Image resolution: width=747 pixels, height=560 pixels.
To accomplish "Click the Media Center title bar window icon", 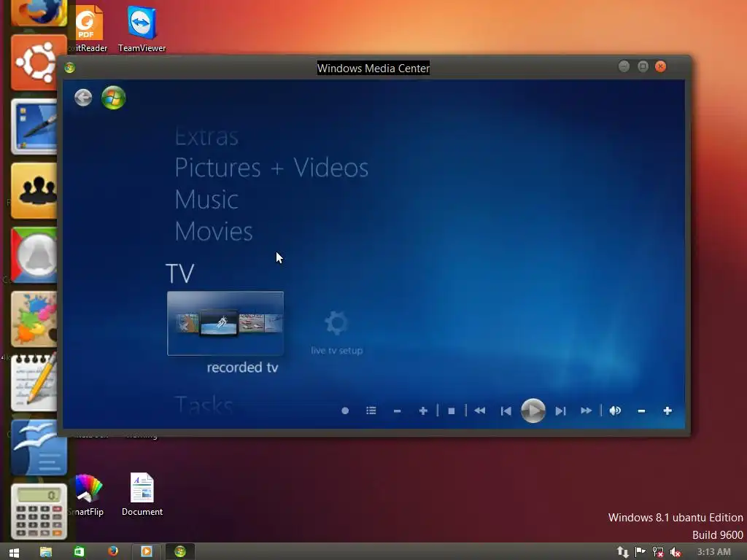I will coord(70,68).
